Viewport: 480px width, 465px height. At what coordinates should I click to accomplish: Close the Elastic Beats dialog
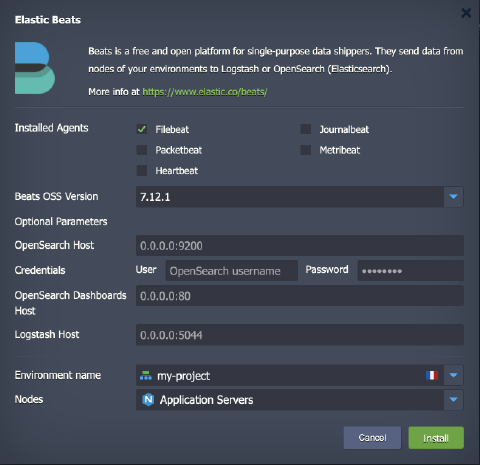pos(466,13)
